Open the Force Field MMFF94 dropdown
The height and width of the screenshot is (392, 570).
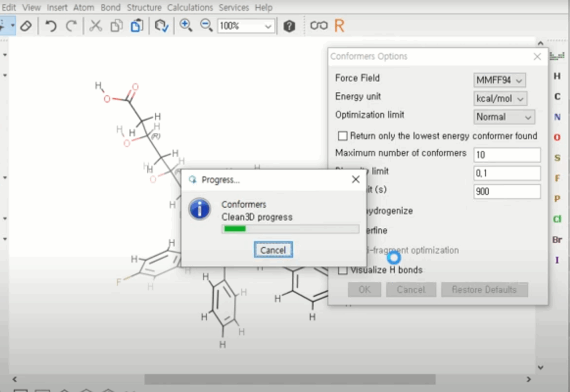pyautogui.click(x=499, y=80)
